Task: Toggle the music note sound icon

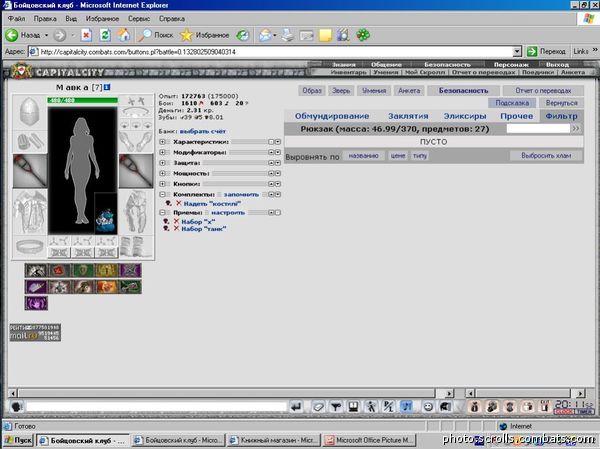Action: (x=406, y=407)
